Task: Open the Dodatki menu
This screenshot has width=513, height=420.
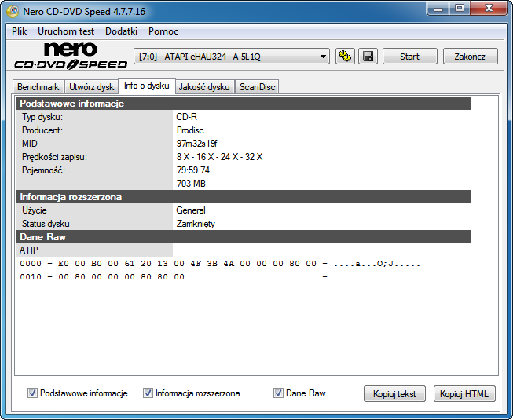Action: 122,31
